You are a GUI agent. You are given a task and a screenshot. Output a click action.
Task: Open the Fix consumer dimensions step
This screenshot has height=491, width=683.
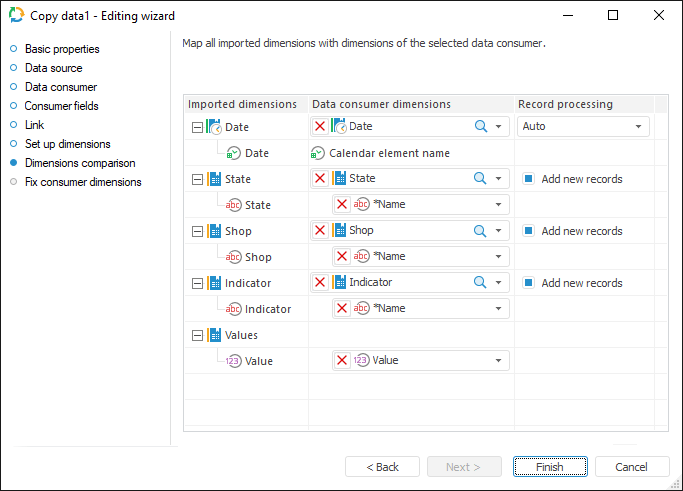[x=82, y=182]
